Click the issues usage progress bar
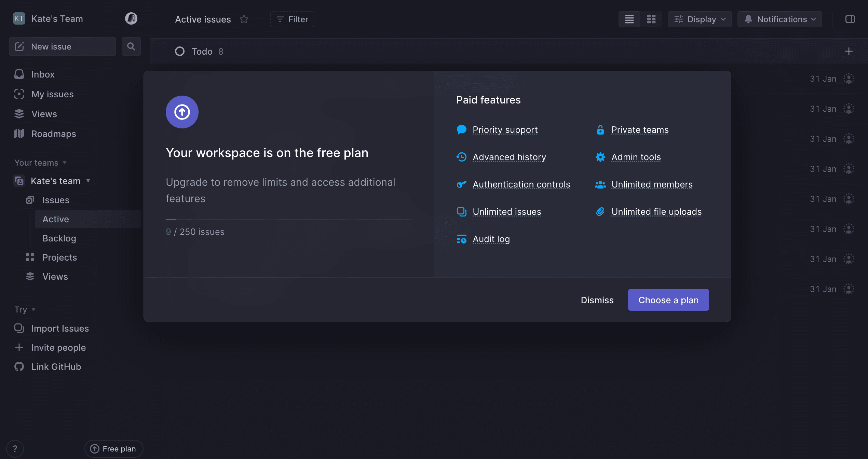 (288, 220)
